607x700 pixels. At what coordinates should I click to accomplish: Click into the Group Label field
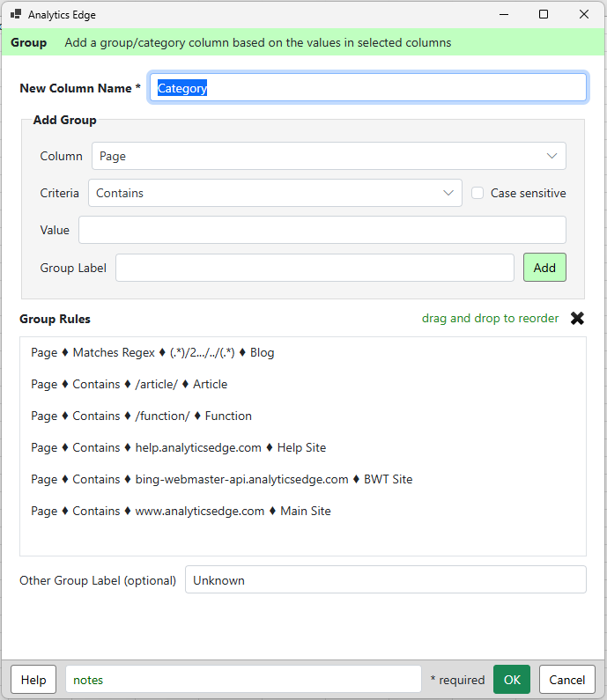(315, 268)
